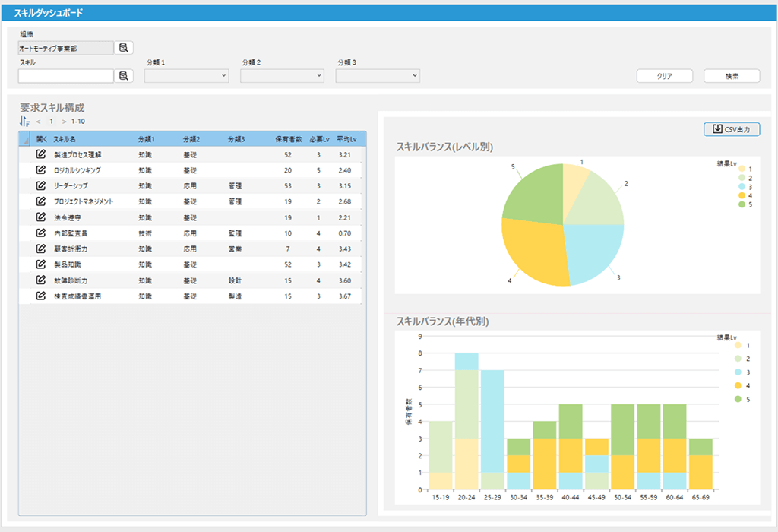Open the 分類 3 dropdown
This screenshot has height=532, width=778.
tap(378, 76)
